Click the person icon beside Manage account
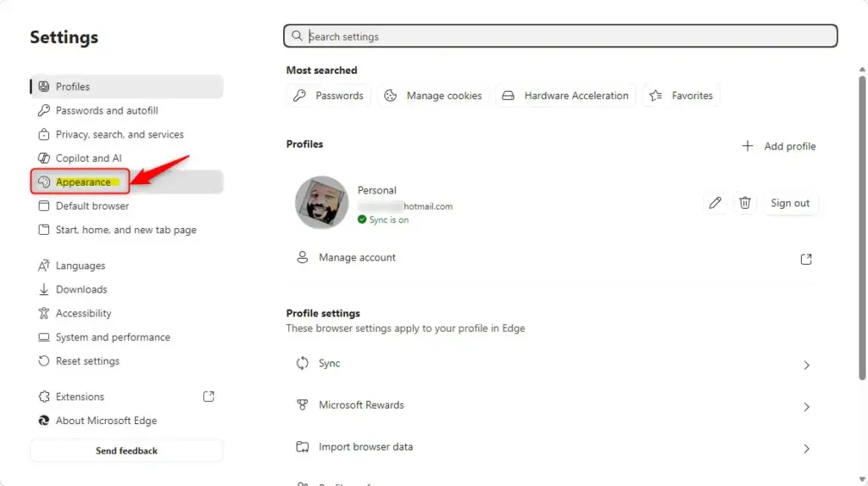 [x=303, y=257]
